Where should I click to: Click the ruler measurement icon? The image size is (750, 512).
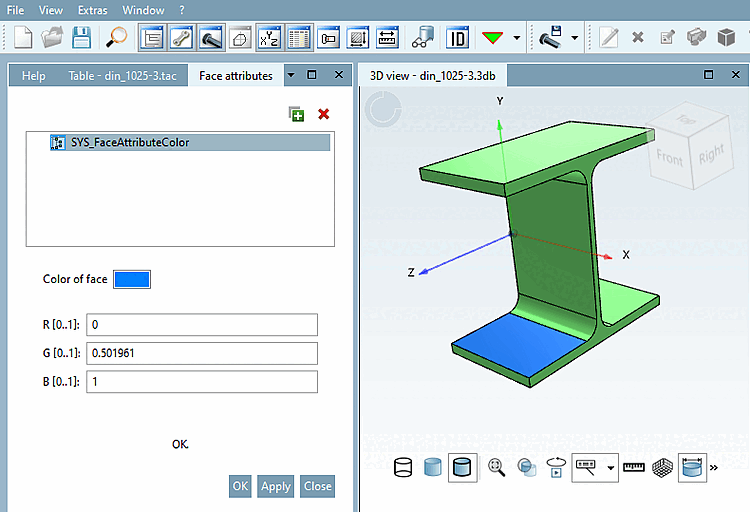[633, 467]
